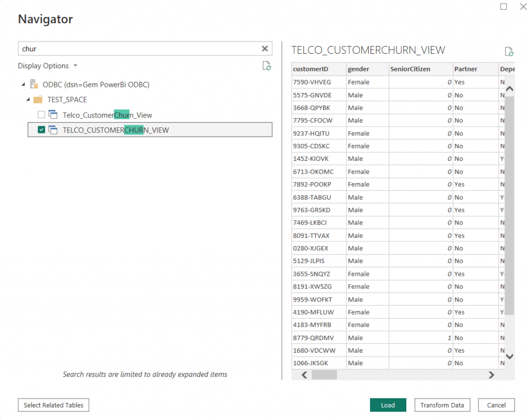Click the Load button
This screenshot has height=420, width=530.
pyautogui.click(x=388, y=405)
